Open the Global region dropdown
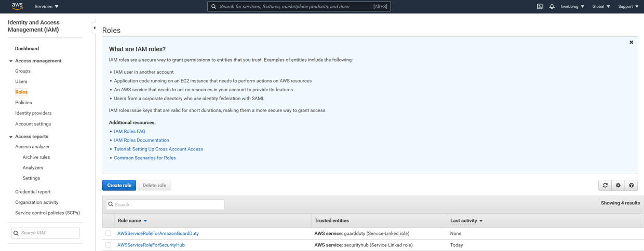The width and height of the screenshot is (644, 251). 601,7
